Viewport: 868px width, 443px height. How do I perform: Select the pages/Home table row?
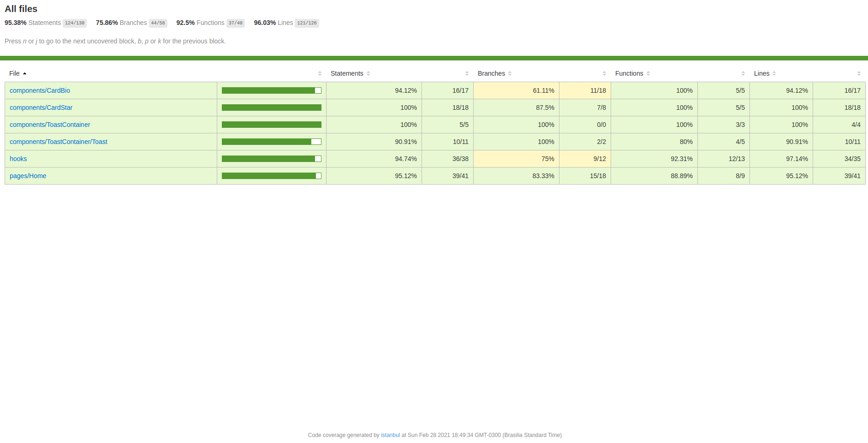click(28, 176)
